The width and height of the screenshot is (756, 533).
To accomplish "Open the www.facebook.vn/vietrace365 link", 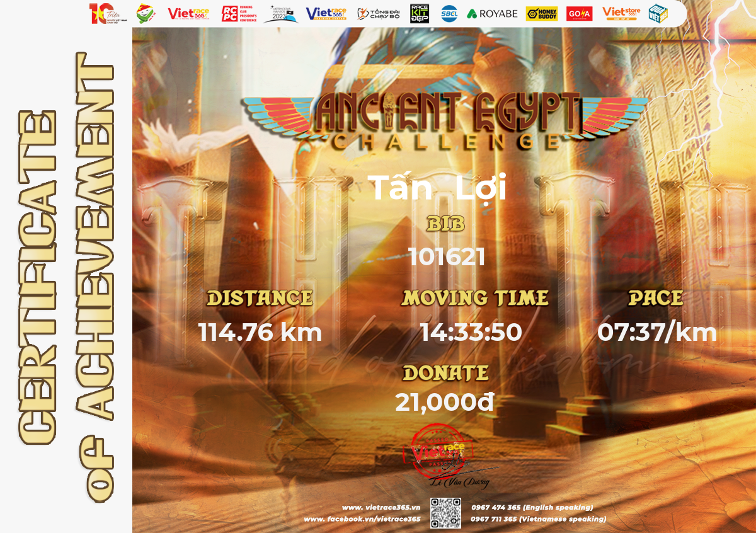I will [x=362, y=519].
